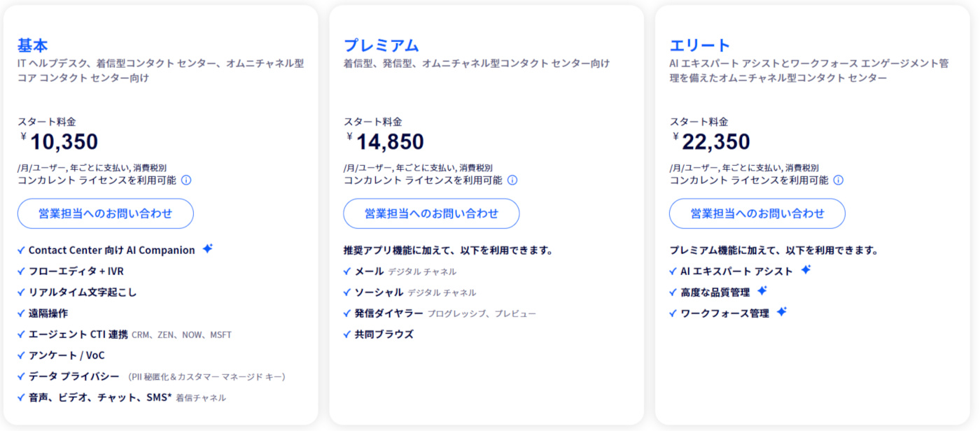
Task: Click info icon beside エリート concurrent license
Action: (x=839, y=180)
